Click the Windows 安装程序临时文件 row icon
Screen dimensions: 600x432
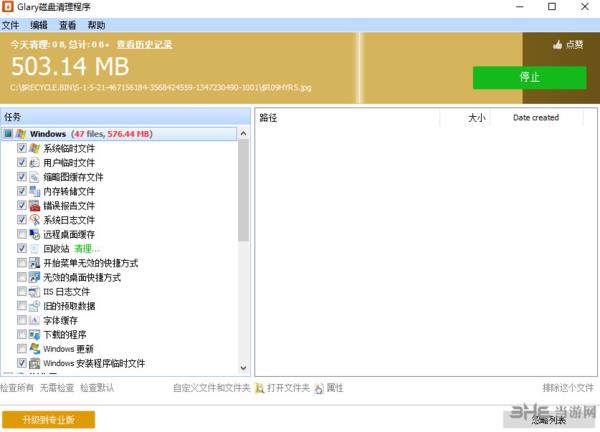pyautogui.click(x=34, y=363)
